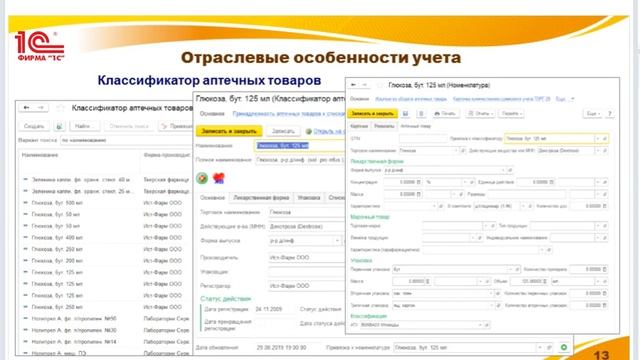Image resolution: width=640 pixels, height=360 pixels.
Task: Open linked item icon for Первичная упаковка field
Action: (517, 269)
